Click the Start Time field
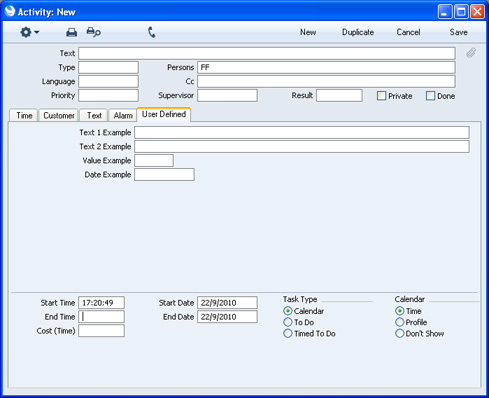 coord(101,303)
